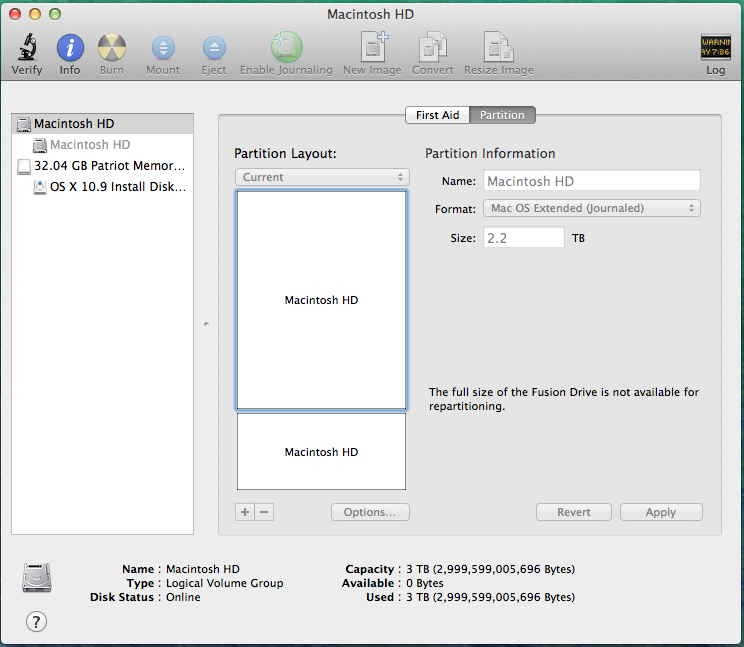Click the Eject toolbar icon
The height and width of the screenshot is (647, 744).
tap(214, 48)
